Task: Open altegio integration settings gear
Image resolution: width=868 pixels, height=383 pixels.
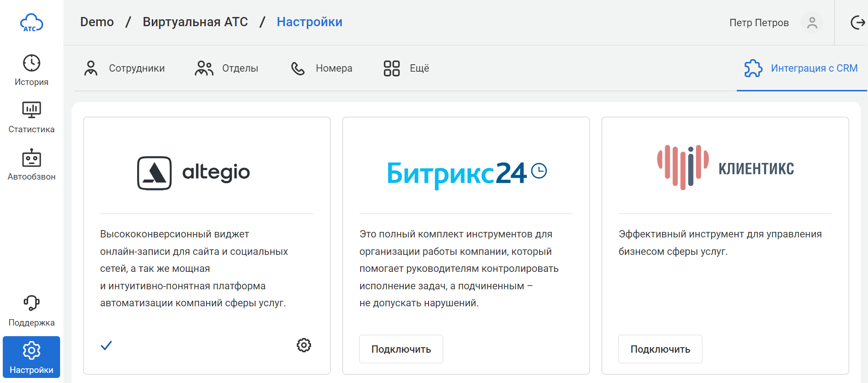Action: [x=304, y=345]
